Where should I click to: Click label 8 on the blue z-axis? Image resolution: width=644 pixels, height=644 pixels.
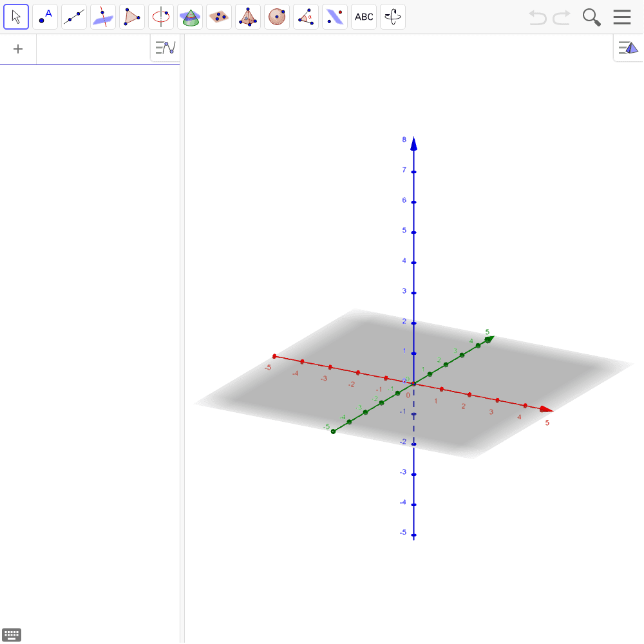pyautogui.click(x=404, y=140)
